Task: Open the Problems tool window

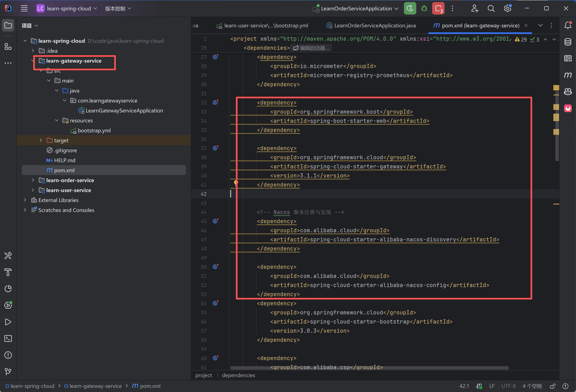Action: tap(8, 355)
